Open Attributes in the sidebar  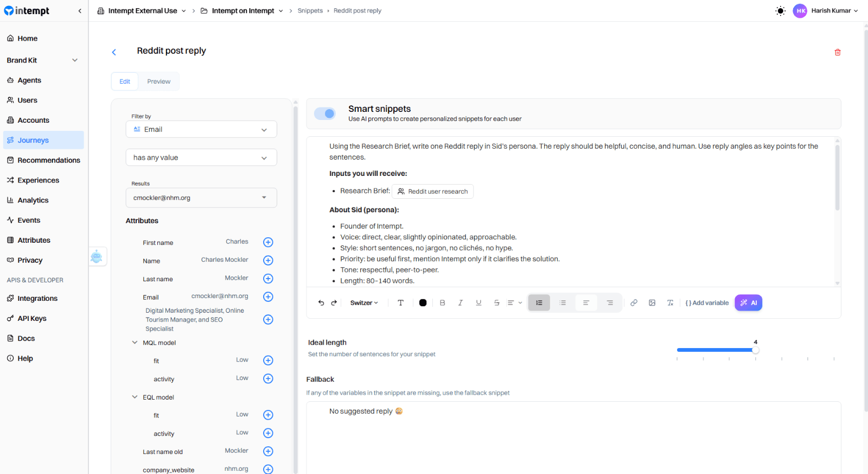tap(43, 240)
